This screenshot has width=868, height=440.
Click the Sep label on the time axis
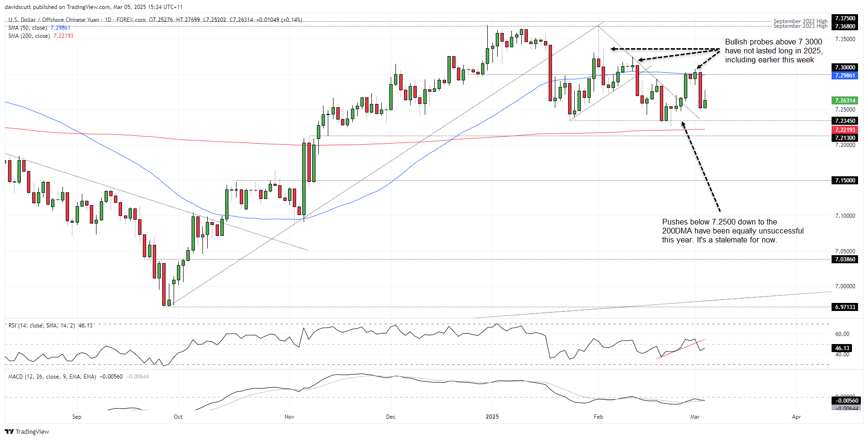(77, 417)
